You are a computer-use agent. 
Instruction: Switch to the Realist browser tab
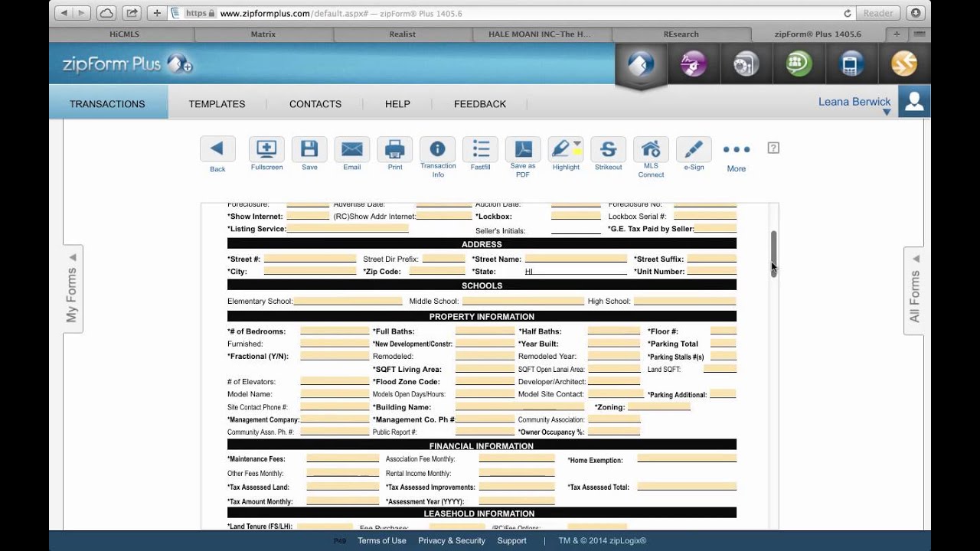pyautogui.click(x=402, y=34)
